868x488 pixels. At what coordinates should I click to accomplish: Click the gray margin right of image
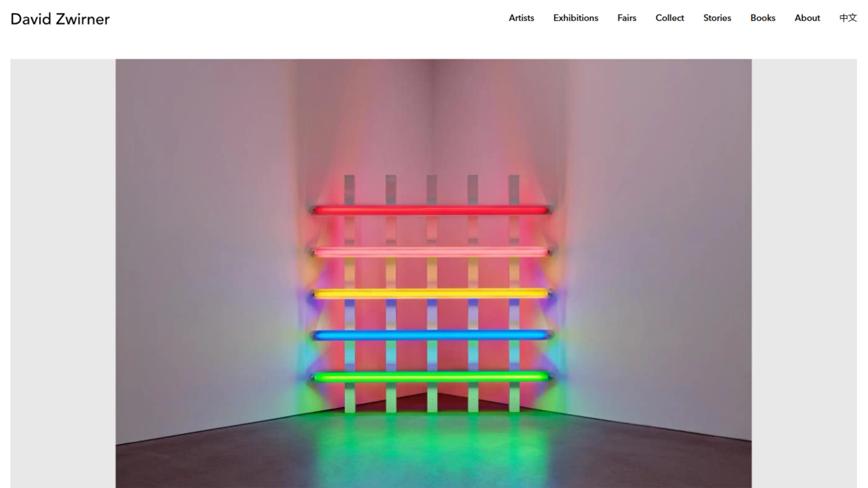pyautogui.click(x=804, y=273)
